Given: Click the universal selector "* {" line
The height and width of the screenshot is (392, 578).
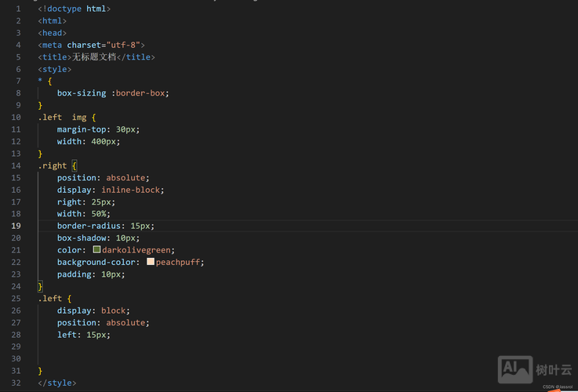Looking at the screenshot, I should 45,81.
